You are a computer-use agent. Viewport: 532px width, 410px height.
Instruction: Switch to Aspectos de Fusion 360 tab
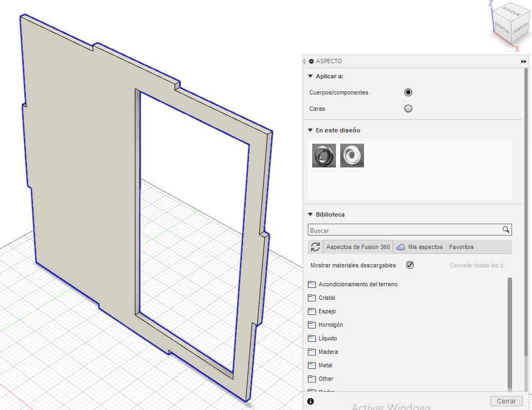pyautogui.click(x=358, y=247)
